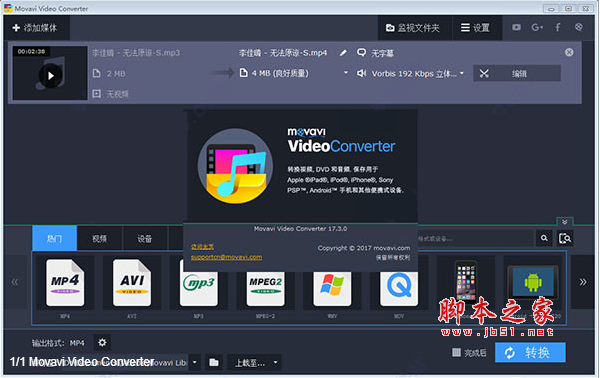
Task: Click the Convert (转换) button
Action: pos(530,352)
